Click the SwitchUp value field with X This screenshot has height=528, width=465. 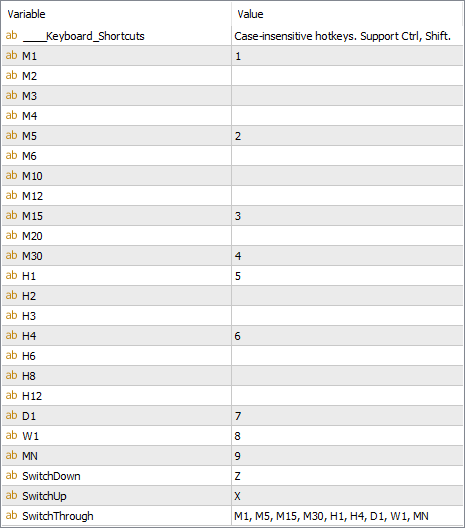pyautogui.click(x=347, y=496)
